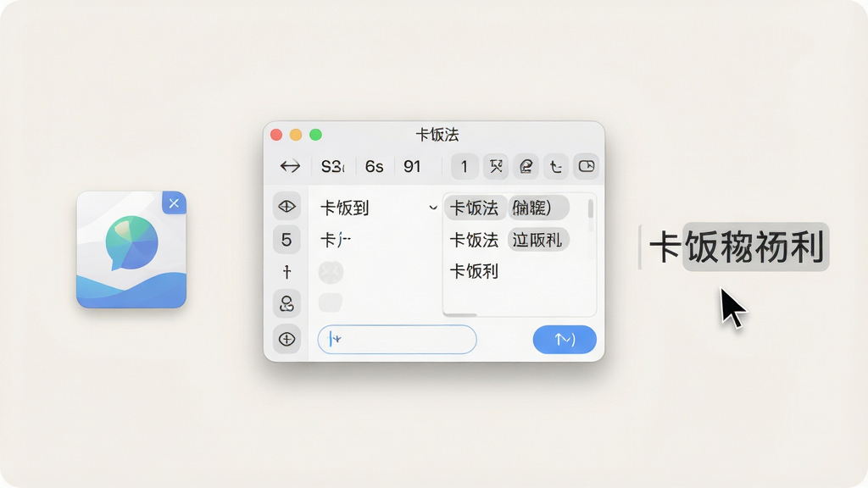868x488 pixels.
Task: Select the crossed-tools toolbar icon
Action: (x=496, y=166)
